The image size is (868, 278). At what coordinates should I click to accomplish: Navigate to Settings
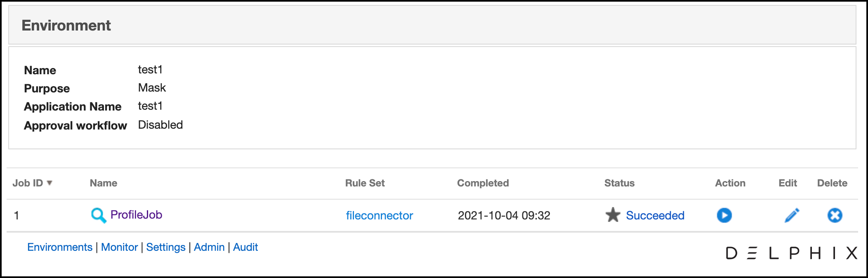click(x=165, y=247)
